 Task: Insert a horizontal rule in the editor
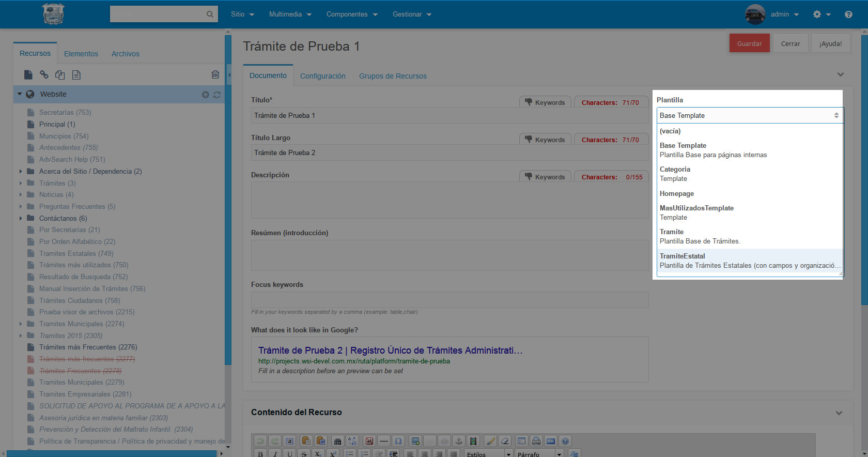pos(383,441)
